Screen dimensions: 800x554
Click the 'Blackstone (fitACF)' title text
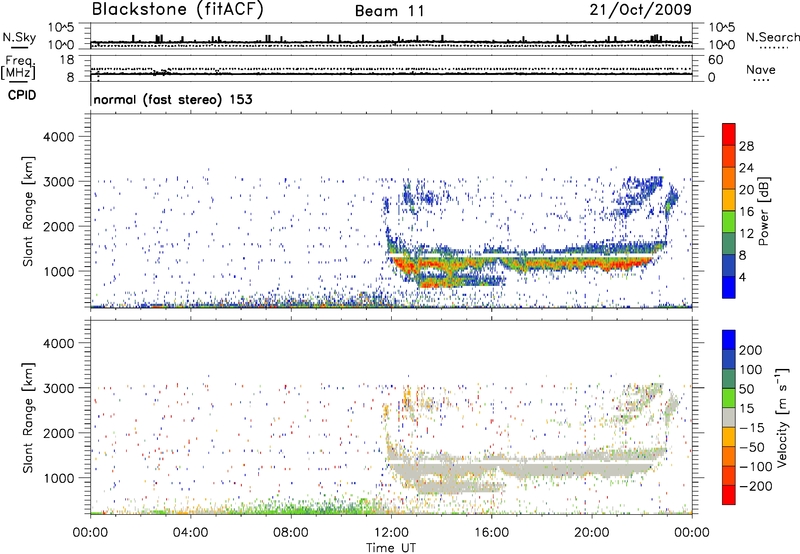coord(177,9)
